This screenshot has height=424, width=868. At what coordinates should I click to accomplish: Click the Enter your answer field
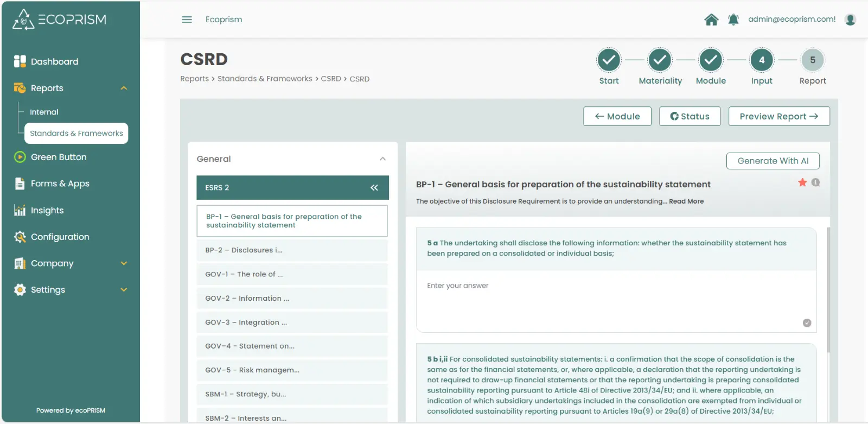pyautogui.click(x=616, y=301)
